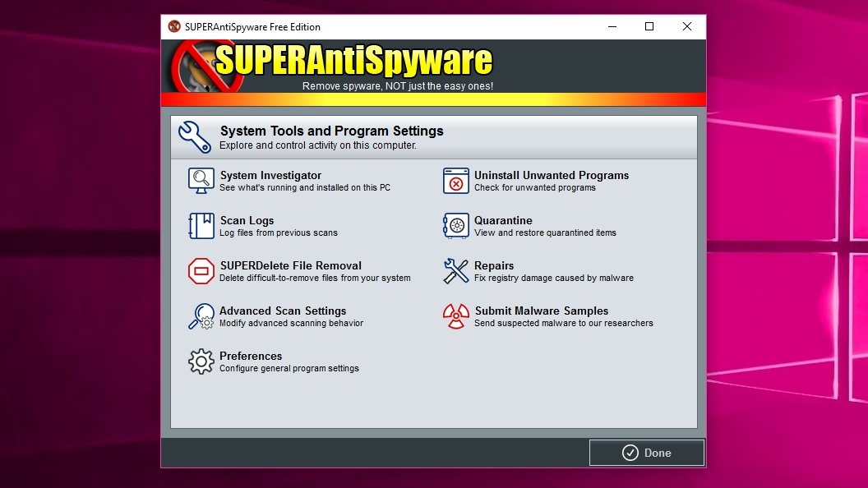Click the Submit Malware Samples biohazard icon
This screenshot has height=488, width=868.
click(455, 316)
